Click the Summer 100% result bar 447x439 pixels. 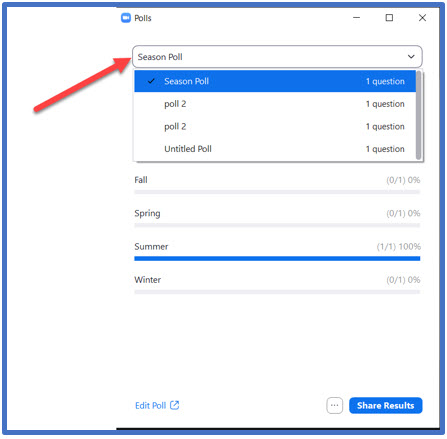277,258
